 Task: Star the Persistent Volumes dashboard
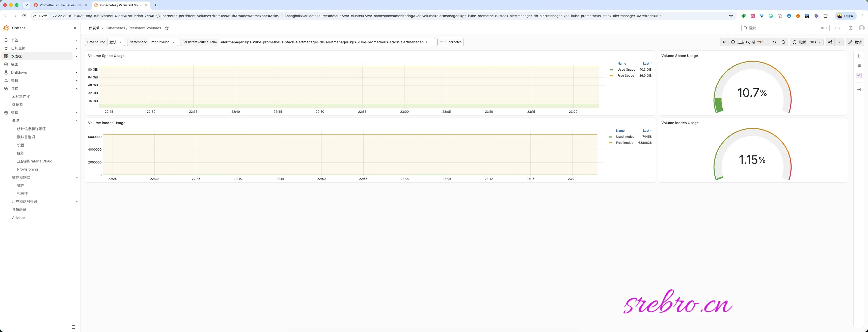pos(167,28)
